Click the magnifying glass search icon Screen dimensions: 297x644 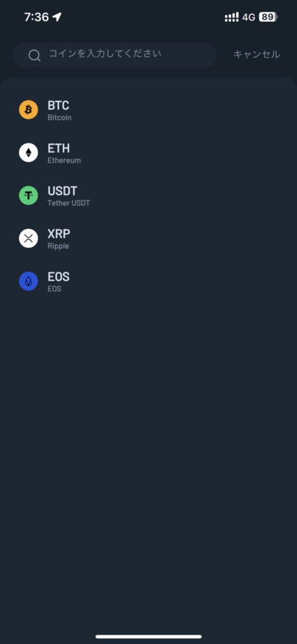(35, 55)
